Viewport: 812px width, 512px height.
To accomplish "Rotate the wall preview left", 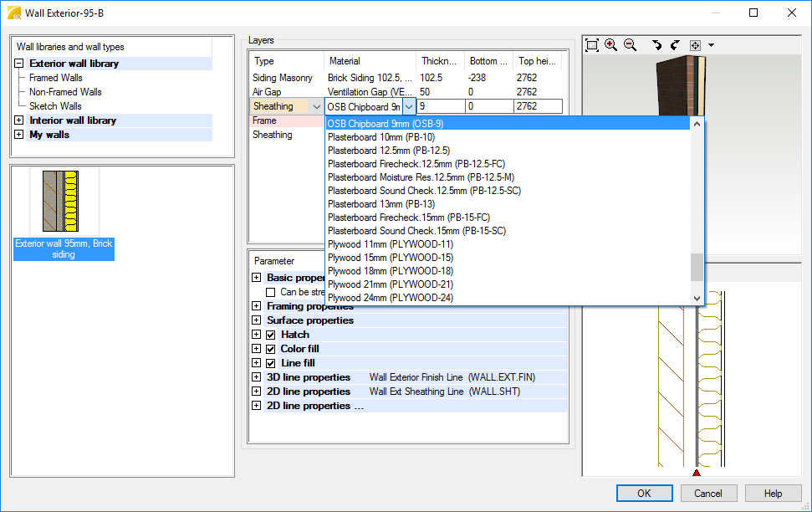I will point(656,45).
